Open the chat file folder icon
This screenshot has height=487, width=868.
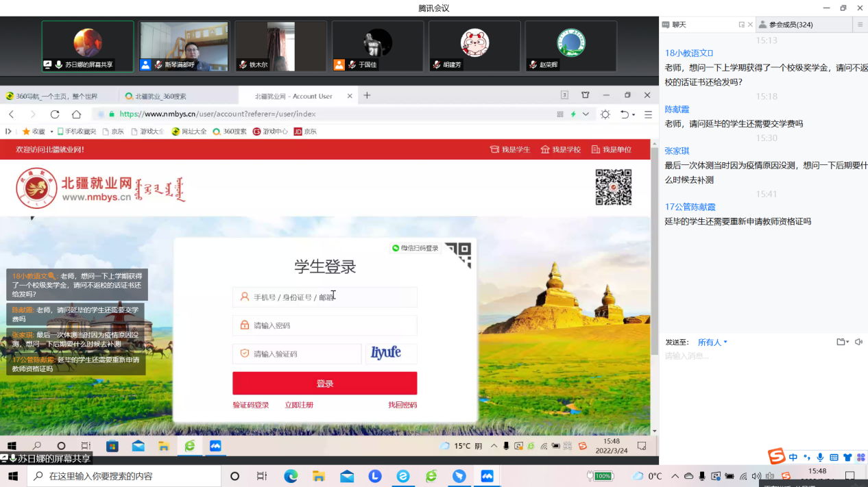[841, 342]
